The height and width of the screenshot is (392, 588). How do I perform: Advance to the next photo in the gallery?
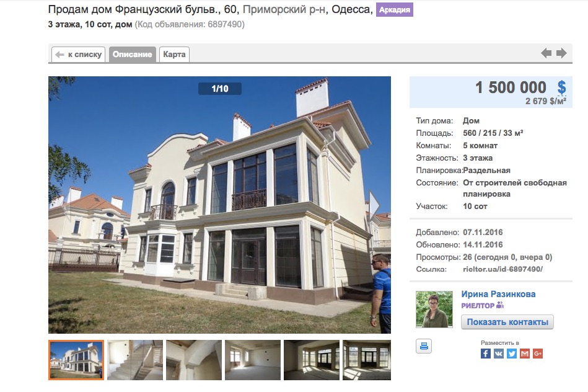(x=374, y=205)
